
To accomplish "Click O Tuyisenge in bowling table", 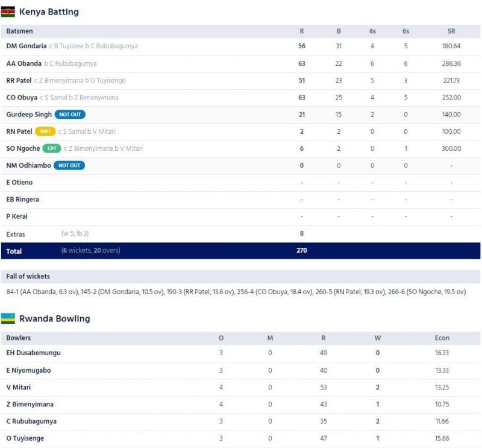I will [x=25, y=438].
